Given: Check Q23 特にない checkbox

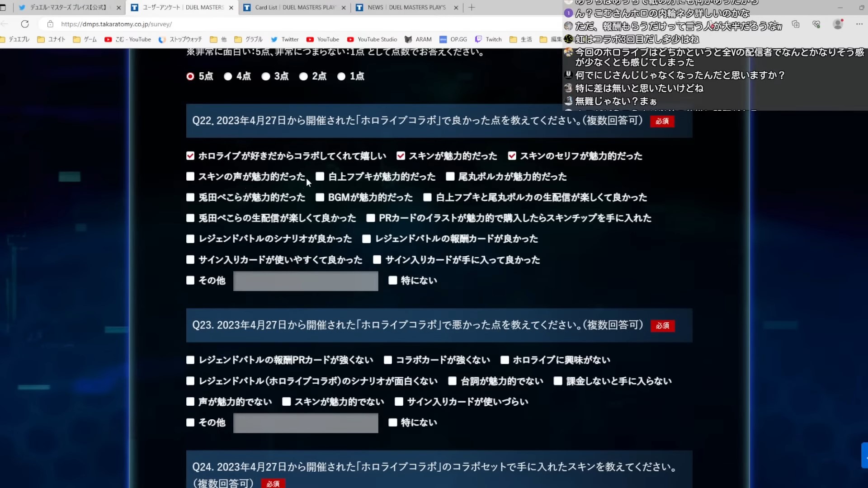Looking at the screenshot, I should 393,422.
